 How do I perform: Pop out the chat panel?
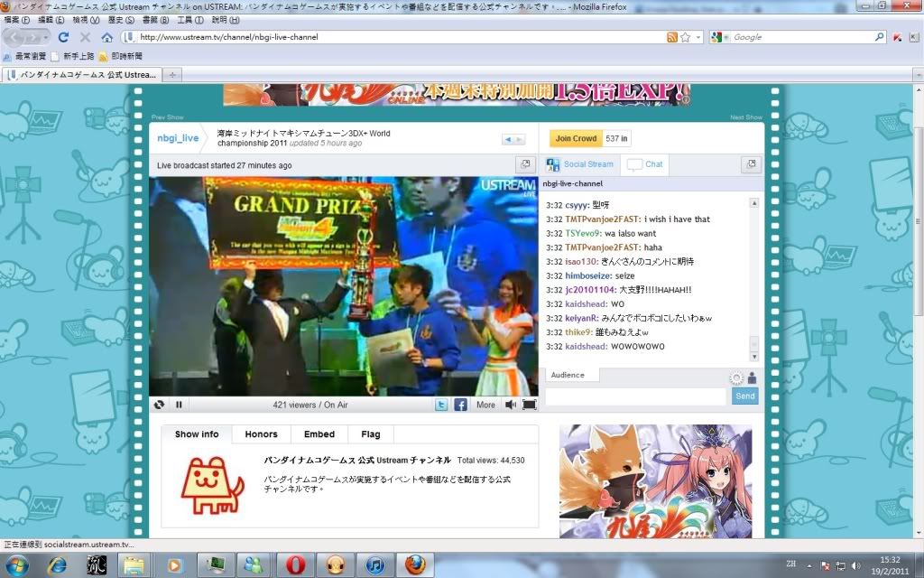[751, 164]
